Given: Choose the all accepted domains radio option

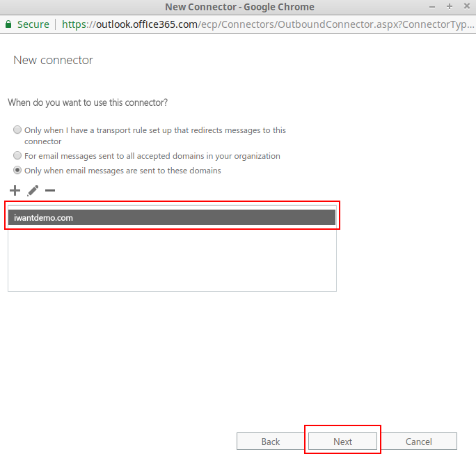Looking at the screenshot, I should pos(17,156).
